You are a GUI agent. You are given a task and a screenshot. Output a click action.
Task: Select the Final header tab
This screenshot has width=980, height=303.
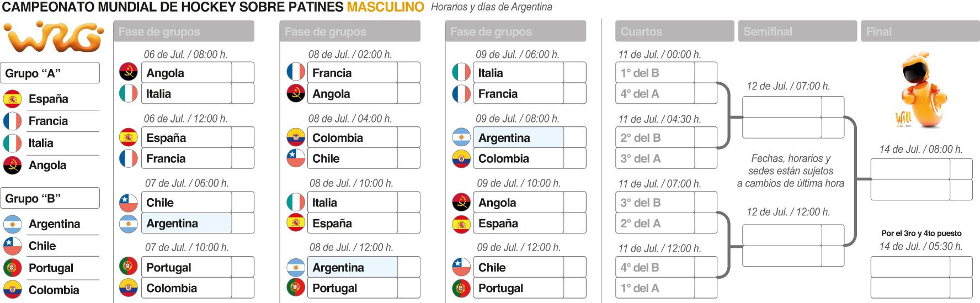click(919, 31)
